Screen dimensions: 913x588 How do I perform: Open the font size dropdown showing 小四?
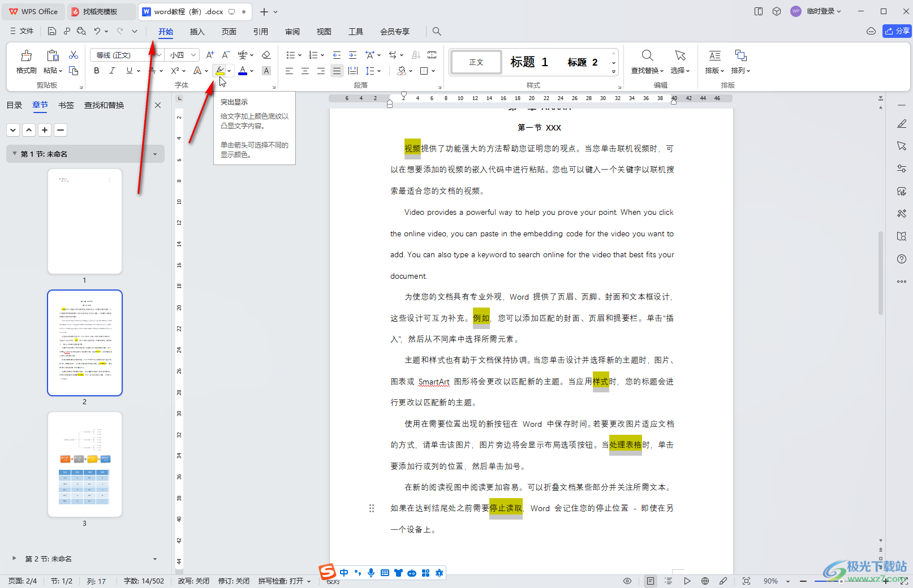point(183,55)
